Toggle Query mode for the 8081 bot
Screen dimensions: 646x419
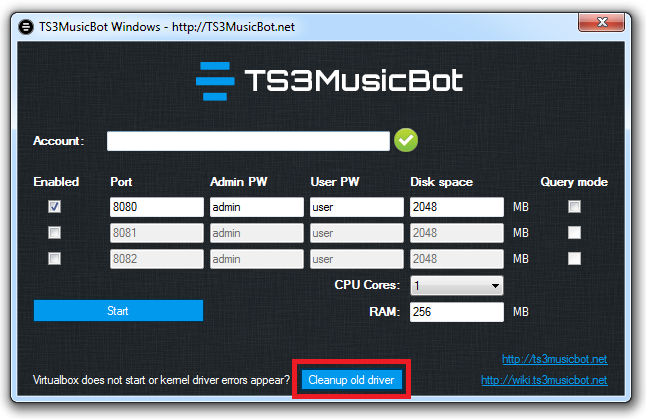point(574,232)
